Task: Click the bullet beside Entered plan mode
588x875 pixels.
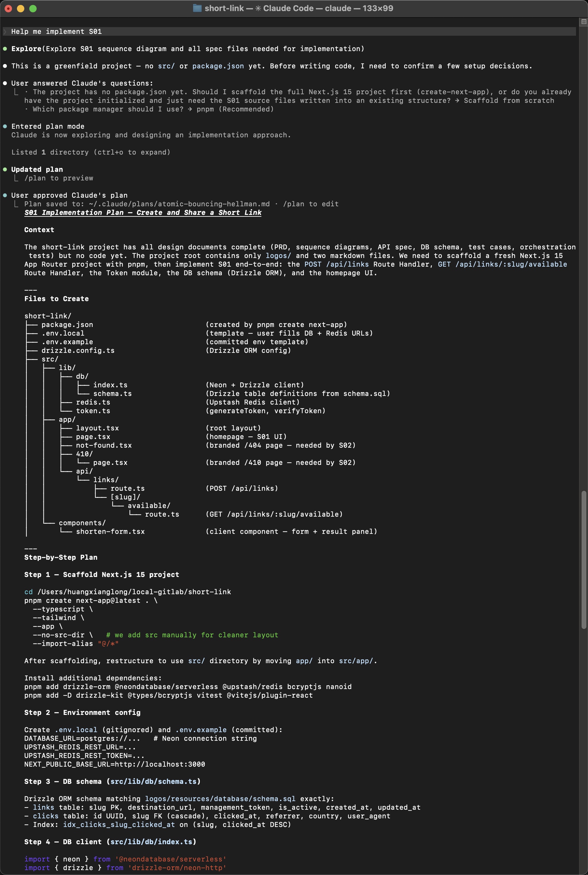Action: (5, 127)
